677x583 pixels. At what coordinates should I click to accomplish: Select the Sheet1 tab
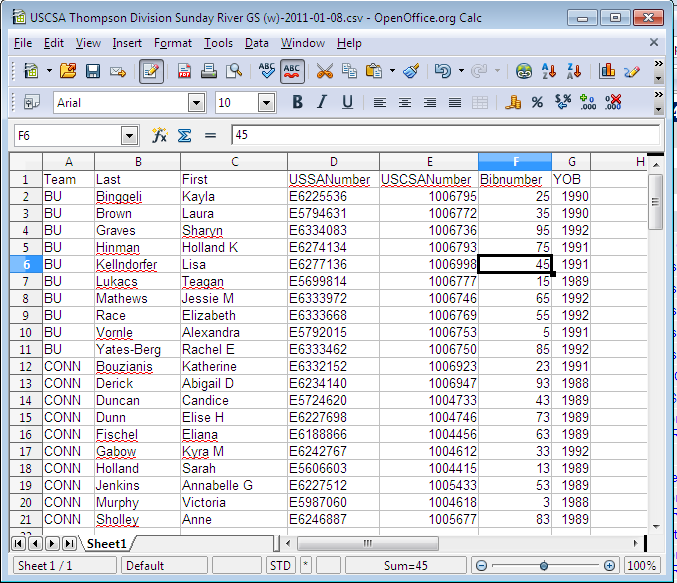point(107,544)
